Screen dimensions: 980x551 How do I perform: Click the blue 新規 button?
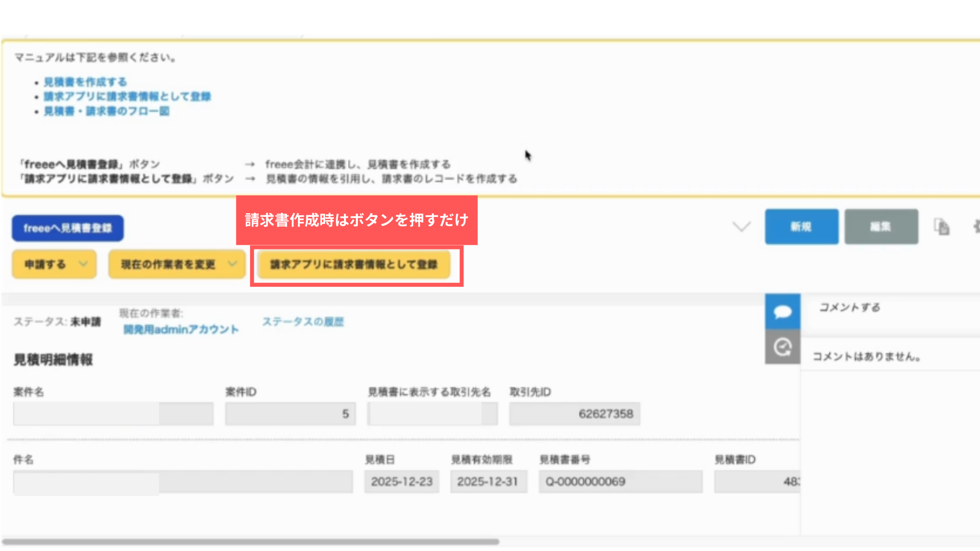click(x=801, y=227)
